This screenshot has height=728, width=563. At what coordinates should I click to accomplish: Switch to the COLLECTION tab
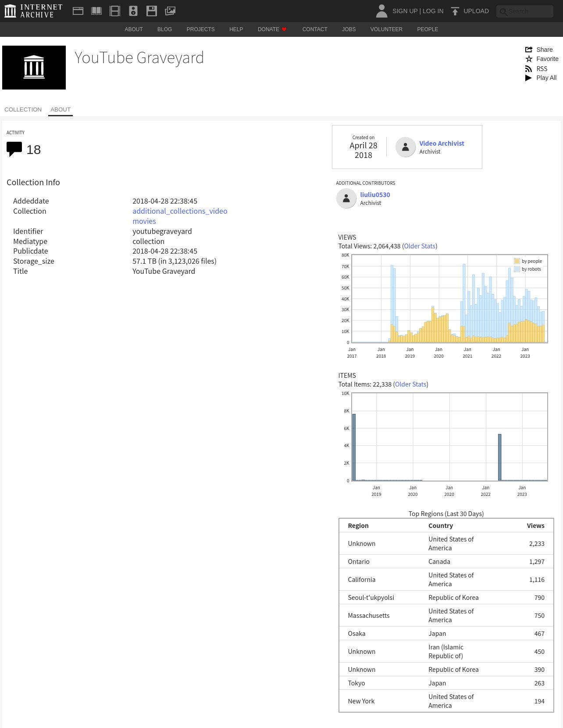23,110
